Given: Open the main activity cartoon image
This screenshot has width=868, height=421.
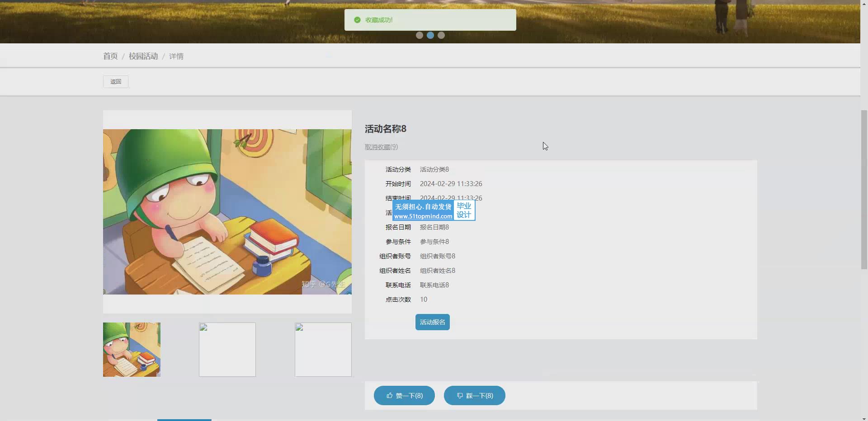Looking at the screenshot, I should coord(227,212).
